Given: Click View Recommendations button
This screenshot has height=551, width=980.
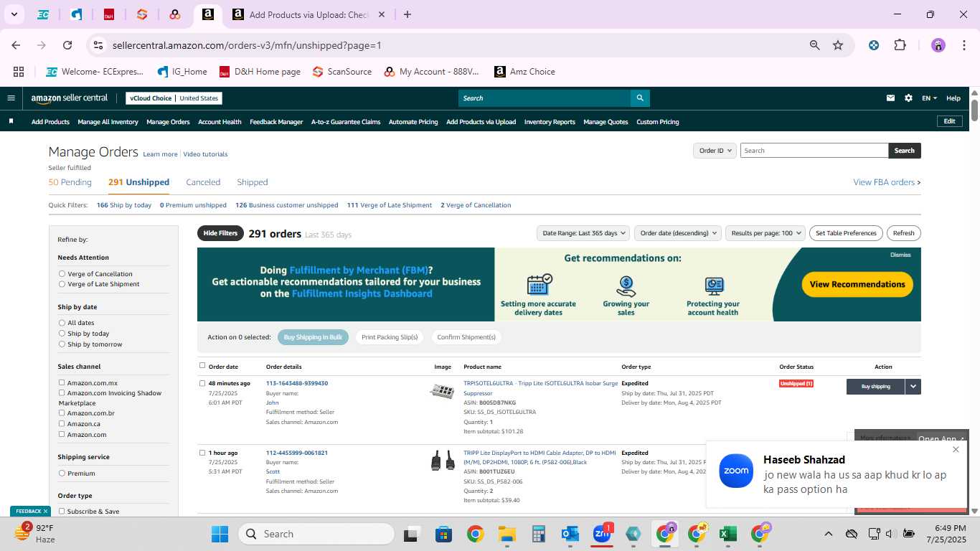Looking at the screenshot, I should 857,284.
